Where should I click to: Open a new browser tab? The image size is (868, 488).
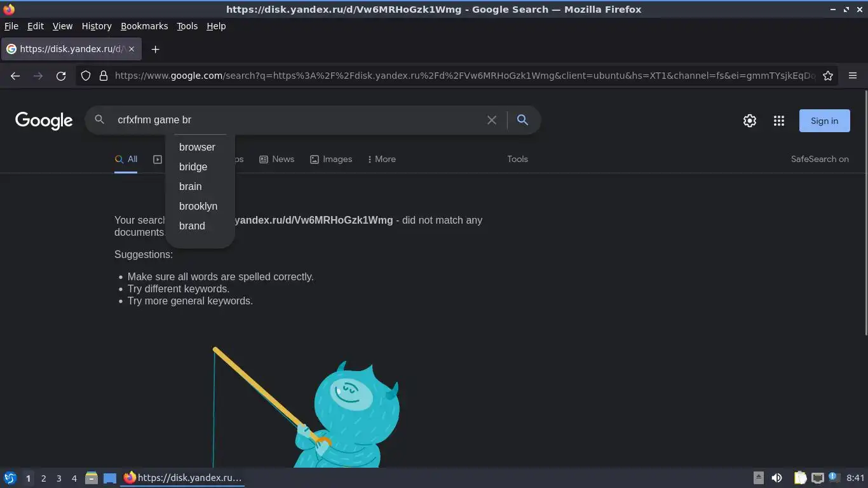pyautogui.click(x=155, y=49)
